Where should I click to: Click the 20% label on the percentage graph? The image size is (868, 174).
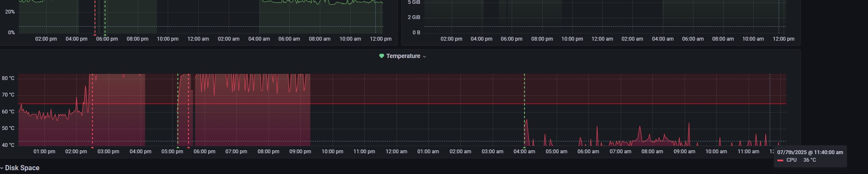10,12
